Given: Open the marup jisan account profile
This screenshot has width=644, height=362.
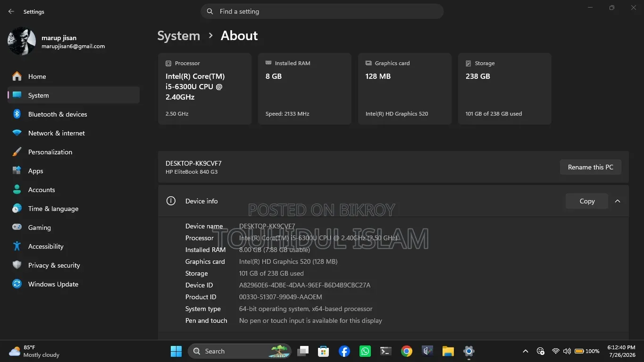Looking at the screenshot, I should pyautogui.click(x=57, y=42).
